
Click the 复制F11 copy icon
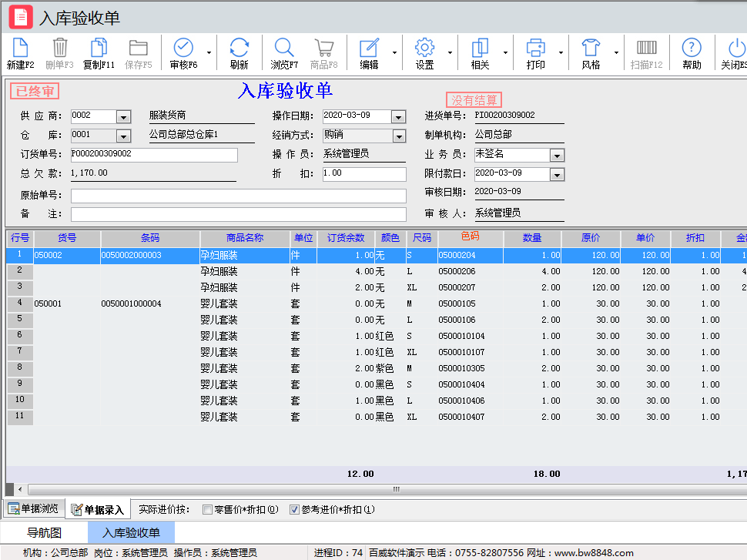pyautogui.click(x=99, y=52)
